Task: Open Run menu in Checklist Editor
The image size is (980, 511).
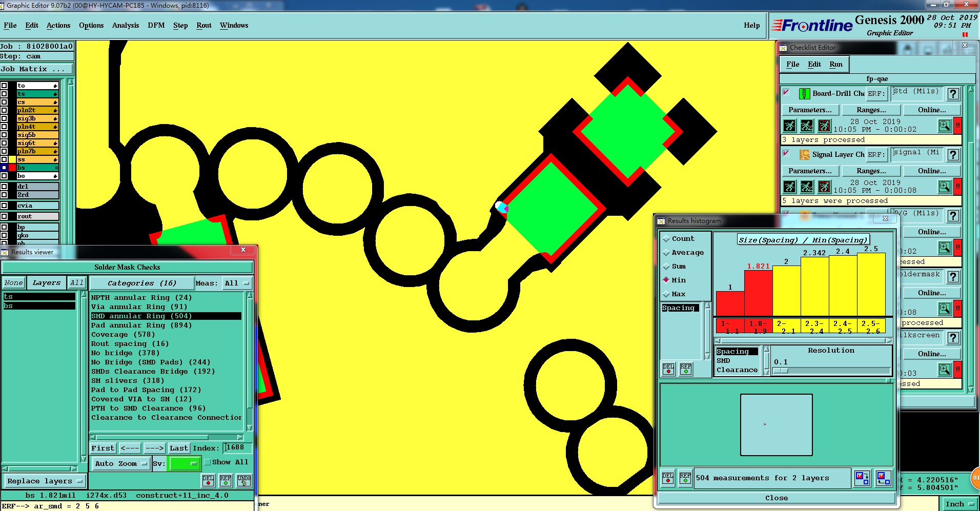Action: pos(836,64)
